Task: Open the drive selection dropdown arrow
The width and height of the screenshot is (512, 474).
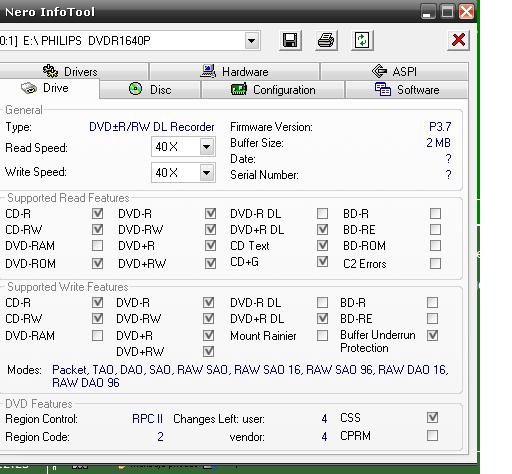Action: click(252, 41)
